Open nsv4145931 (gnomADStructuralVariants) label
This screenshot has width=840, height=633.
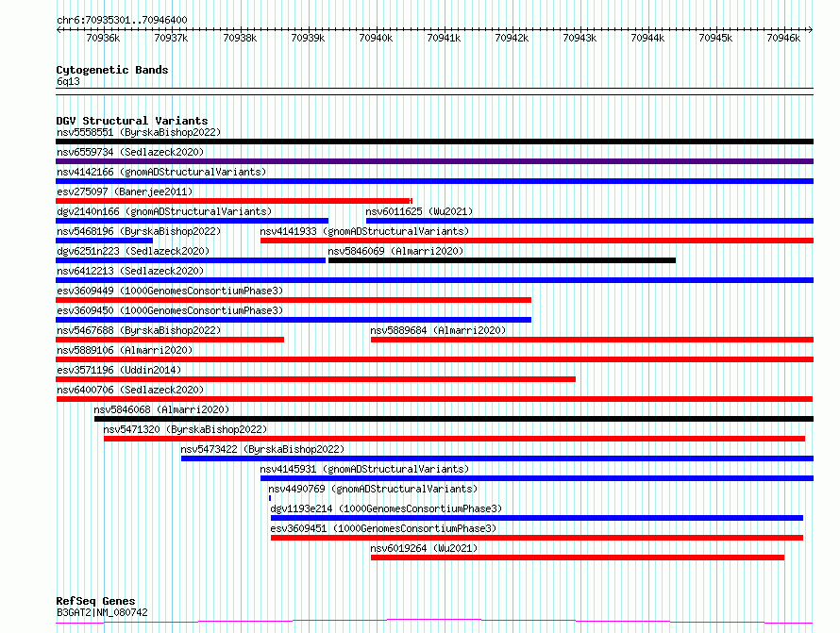click(x=364, y=469)
